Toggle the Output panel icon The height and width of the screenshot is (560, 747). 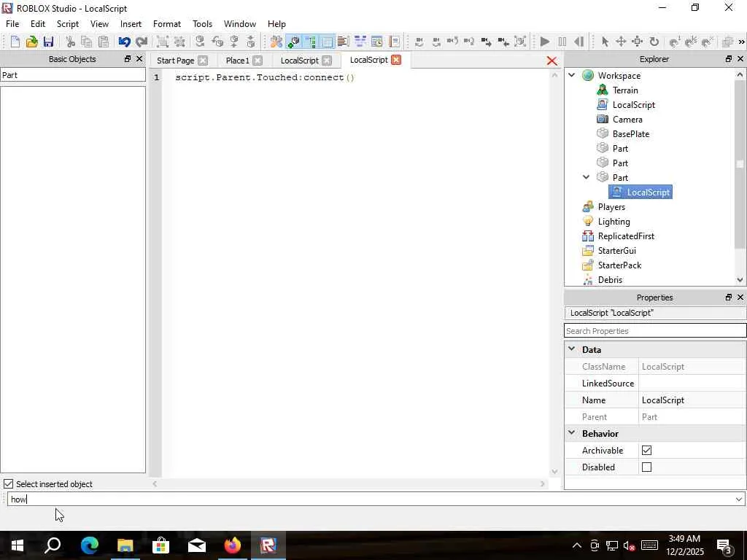point(343,42)
